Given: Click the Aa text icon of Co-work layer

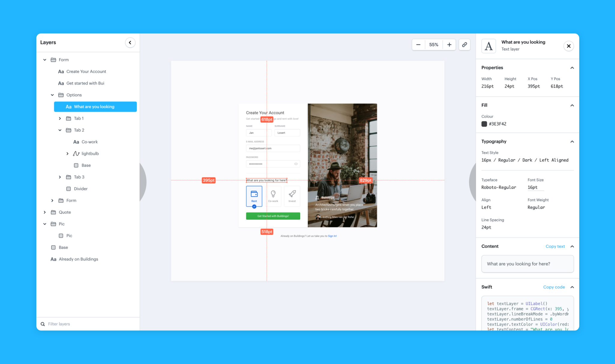Looking at the screenshot, I should pyautogui.click(x=76, y=142).
